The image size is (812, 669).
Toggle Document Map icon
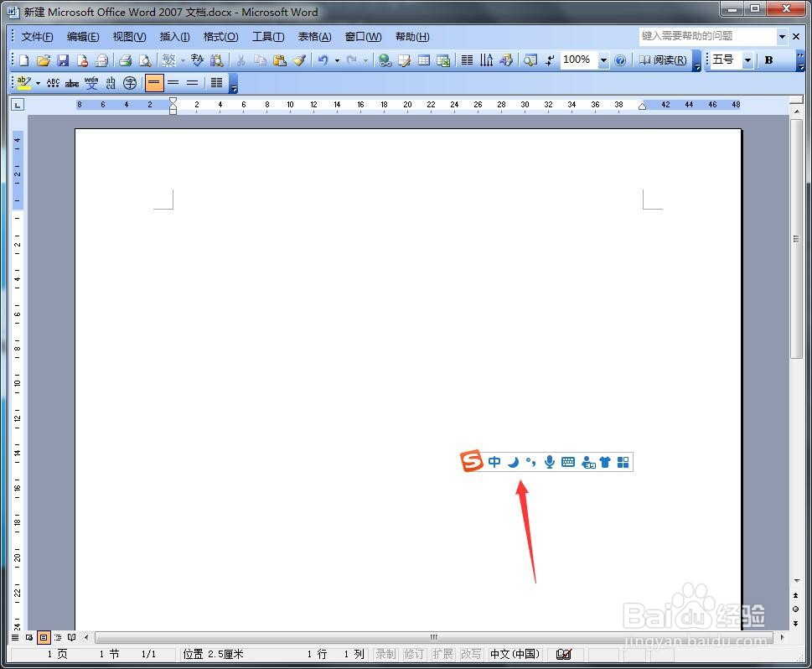click(x=530, y=60)
